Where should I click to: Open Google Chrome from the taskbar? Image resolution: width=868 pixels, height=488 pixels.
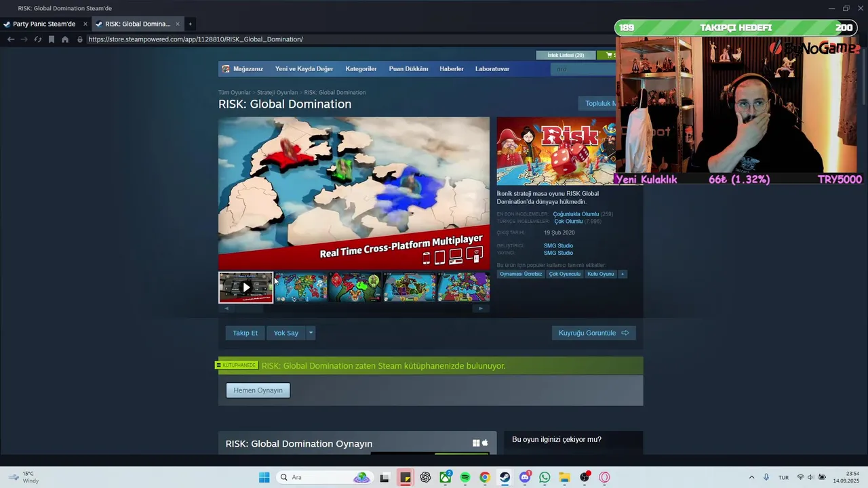(485, 477)
